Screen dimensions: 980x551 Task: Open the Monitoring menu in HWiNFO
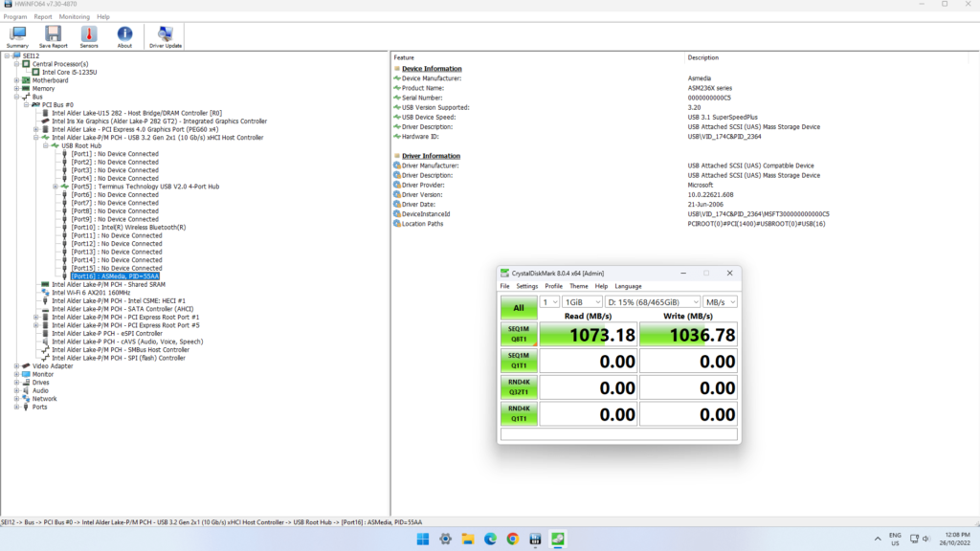(x=75, y=16)
